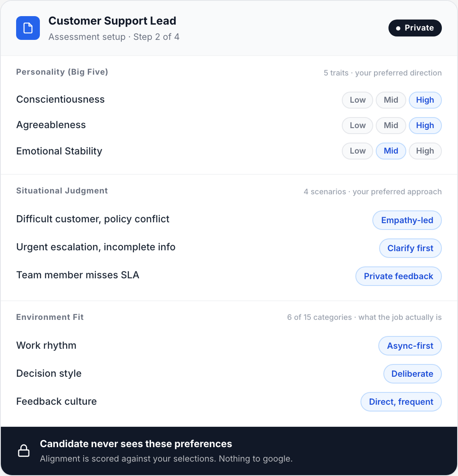Collapse the Environment Fit section

click(x=50, y=317)
